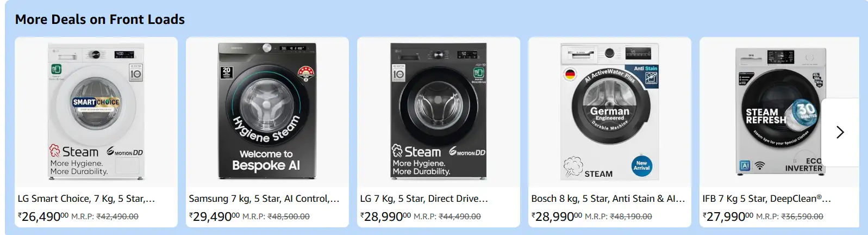Click the More Deals on Front Loads heading
This screenshot has height=235, width=868.
click(100, 20)
